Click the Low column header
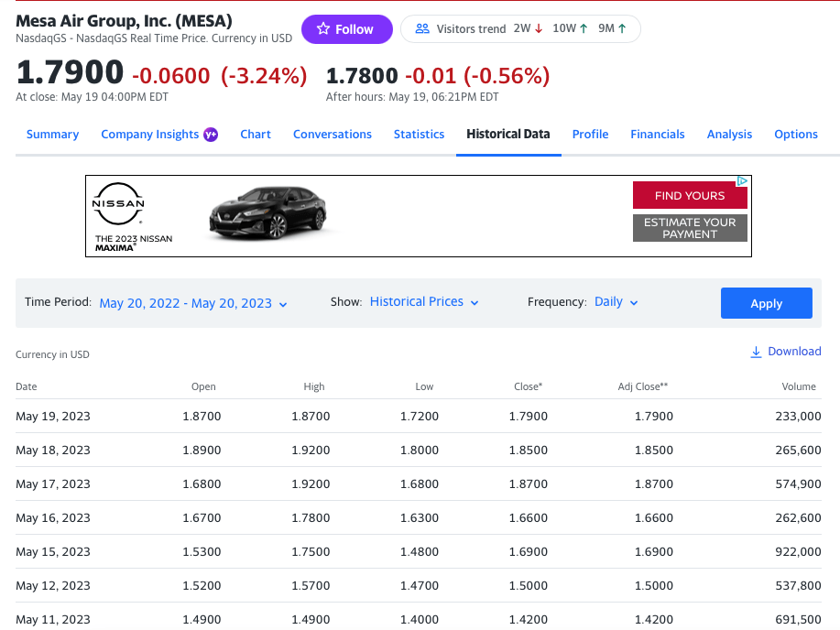840x630 pixels. [424, 386]
